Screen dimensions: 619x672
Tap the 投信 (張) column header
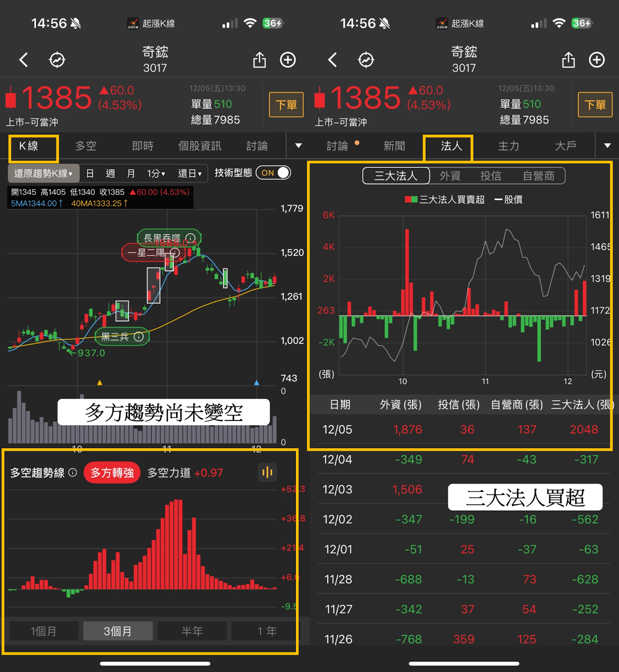click(x=459, y=405)
